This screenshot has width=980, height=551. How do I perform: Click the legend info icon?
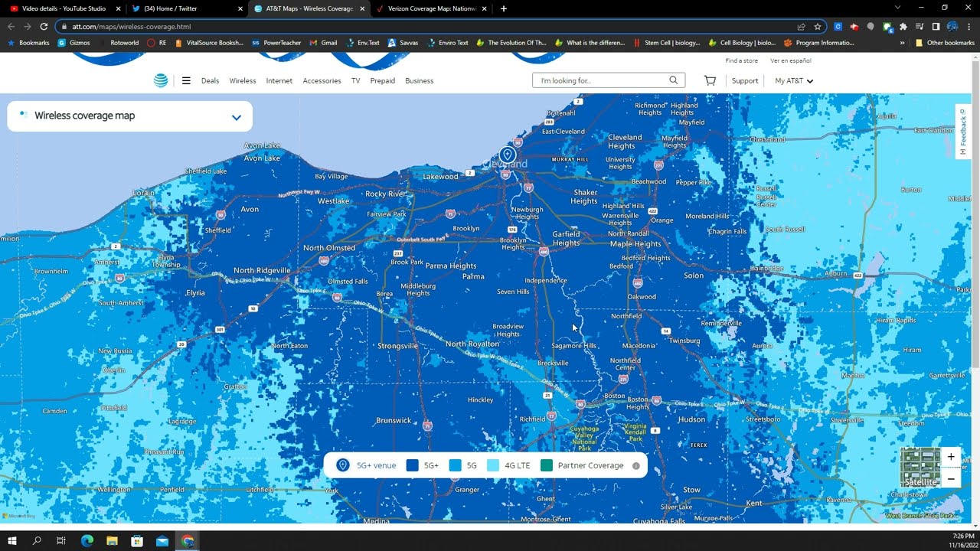[x=635, y=465]
